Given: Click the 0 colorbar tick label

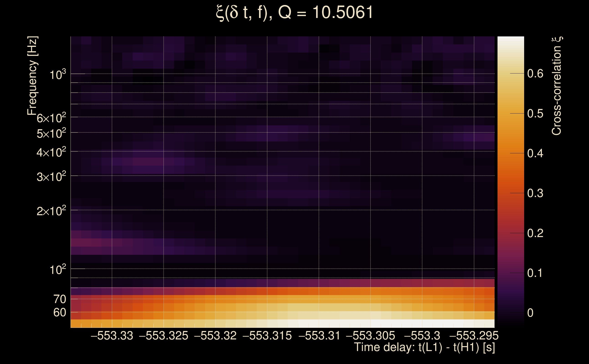Looking at the screenshot, I should click(530, 313).
